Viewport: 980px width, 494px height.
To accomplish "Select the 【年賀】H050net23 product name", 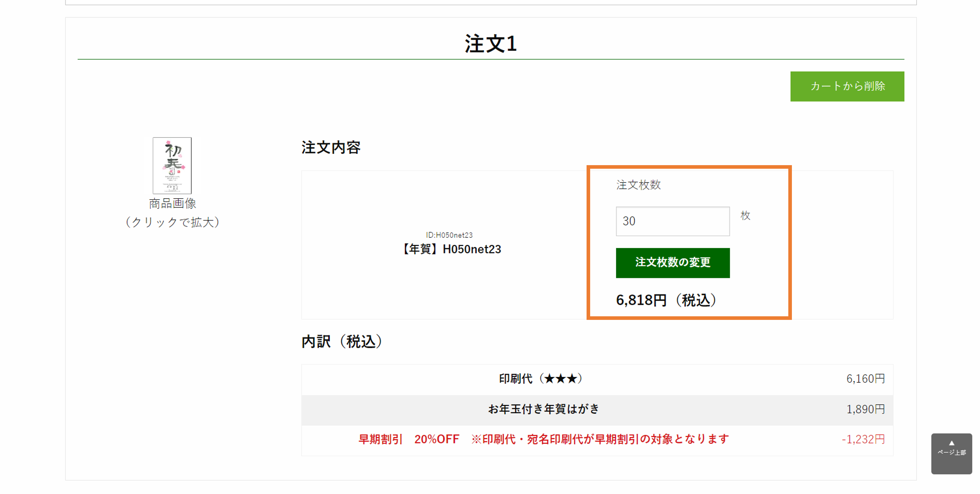I will tap(451, 249).
